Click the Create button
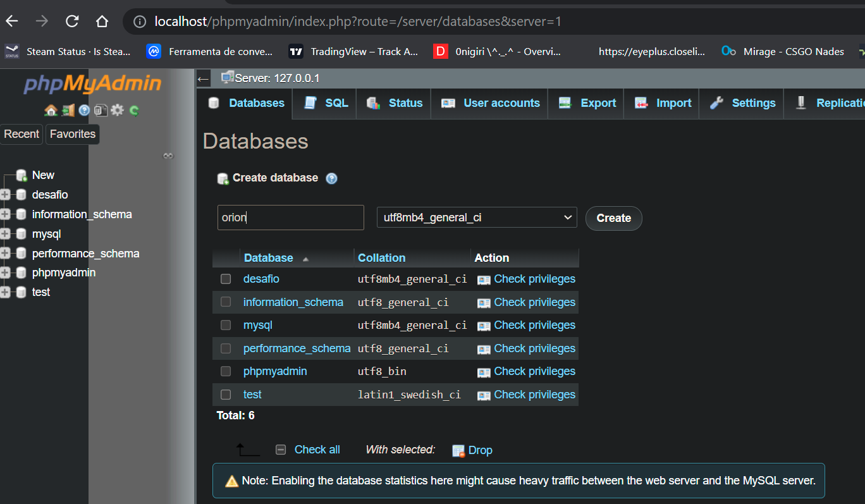Image resolution: width=865 pixels, height=504 pixels. pyautogui.click(x=613, y=218)
